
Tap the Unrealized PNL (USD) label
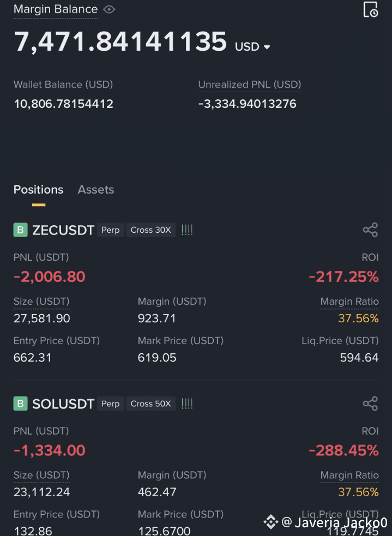pos(250,85)
